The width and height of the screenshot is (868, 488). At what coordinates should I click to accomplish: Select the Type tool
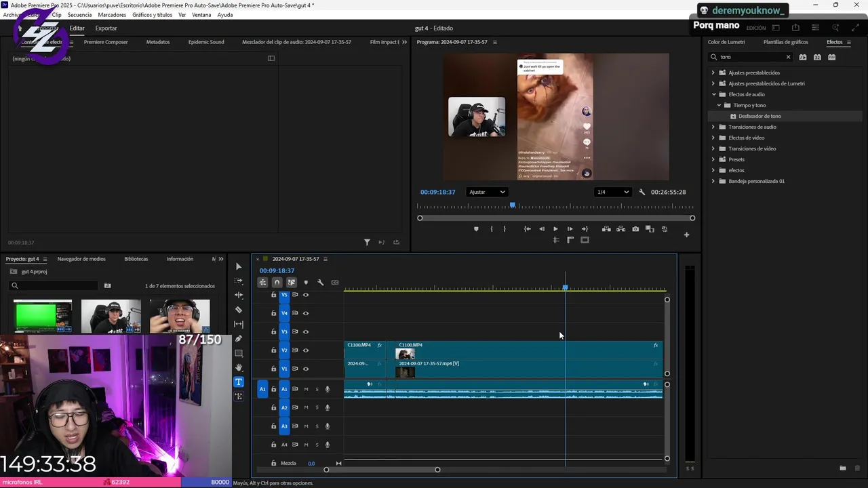click(238, 382)
